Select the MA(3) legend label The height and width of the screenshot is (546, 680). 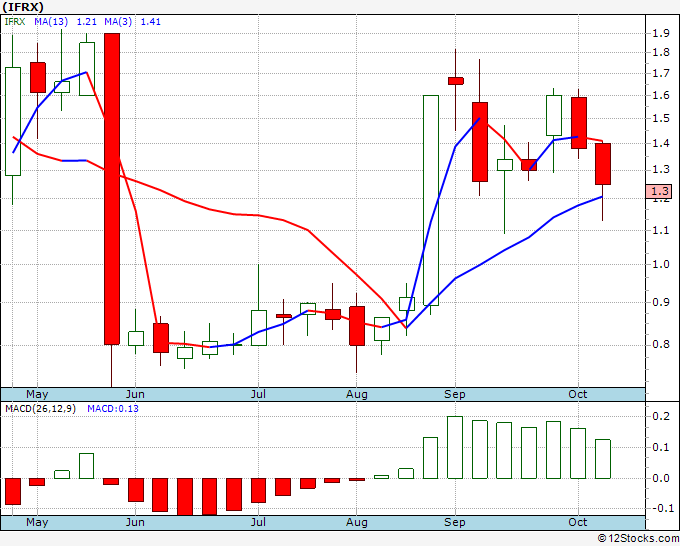[118, 21]
